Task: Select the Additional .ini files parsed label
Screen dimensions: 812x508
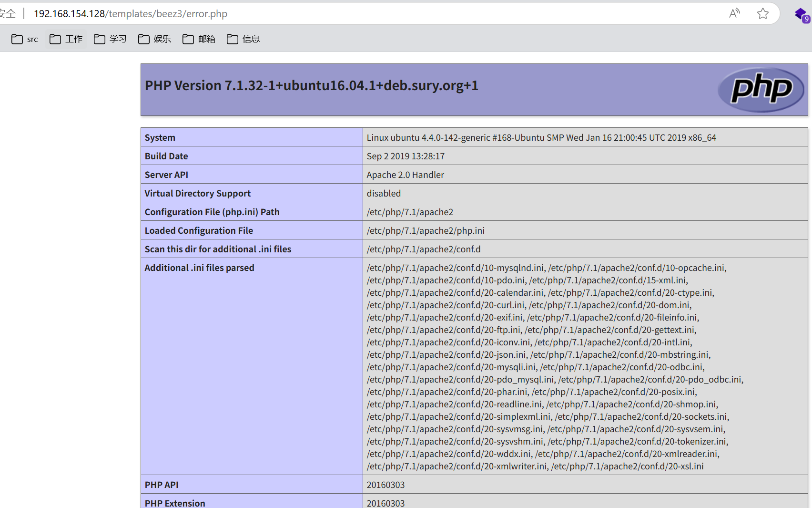Action: coord(200,268)
